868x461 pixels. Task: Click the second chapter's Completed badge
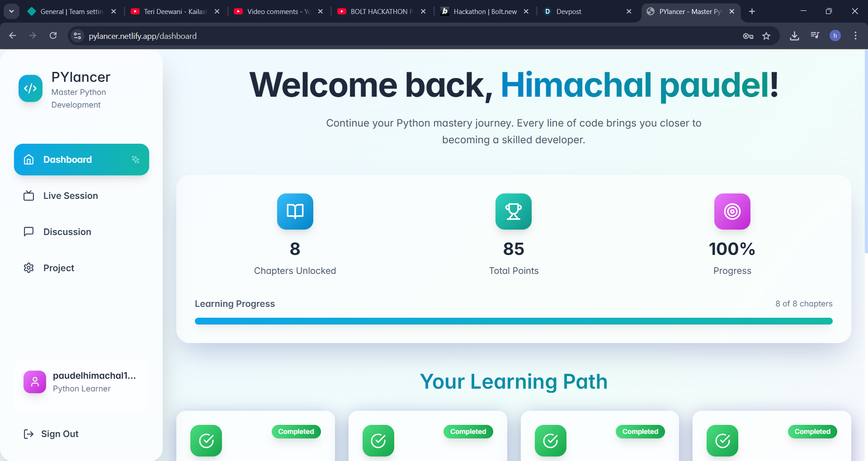[468, 432]
